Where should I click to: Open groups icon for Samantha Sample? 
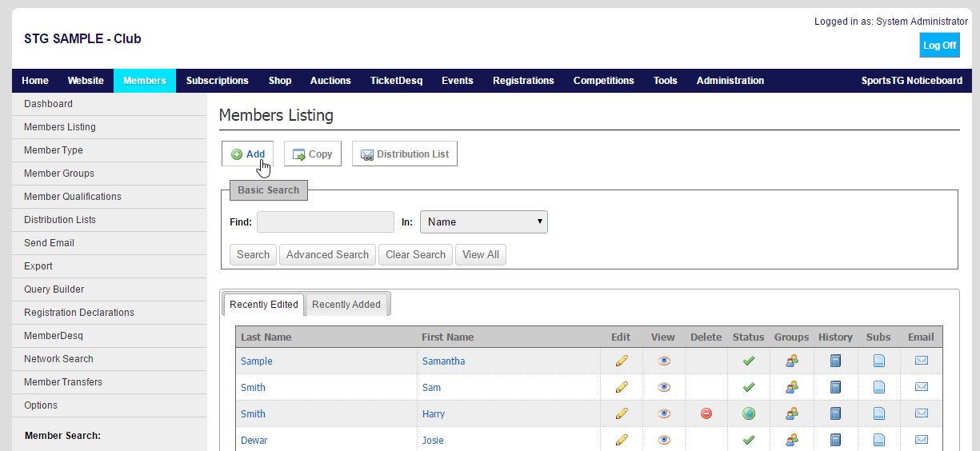pos(792,361)
